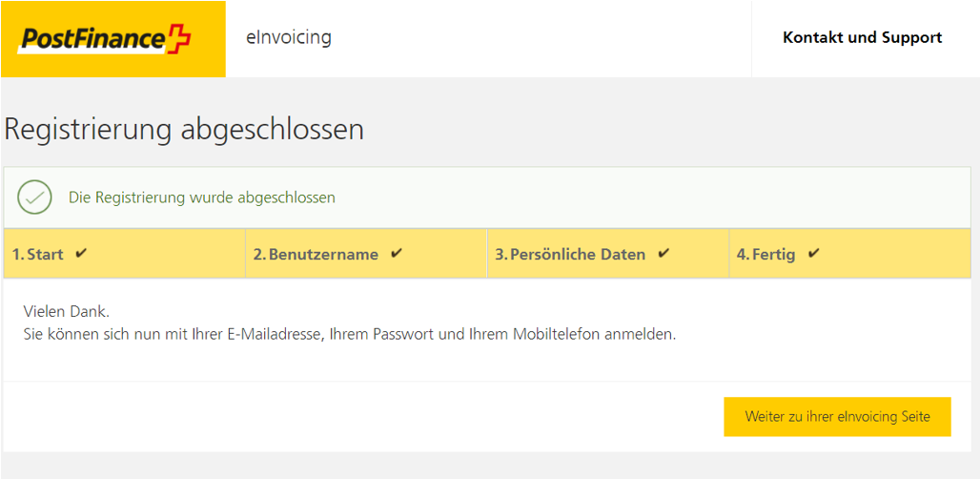Click the checkmark next to Fertig
The width and height of the screenshot is (980, 479).
(x=813, y=254)
